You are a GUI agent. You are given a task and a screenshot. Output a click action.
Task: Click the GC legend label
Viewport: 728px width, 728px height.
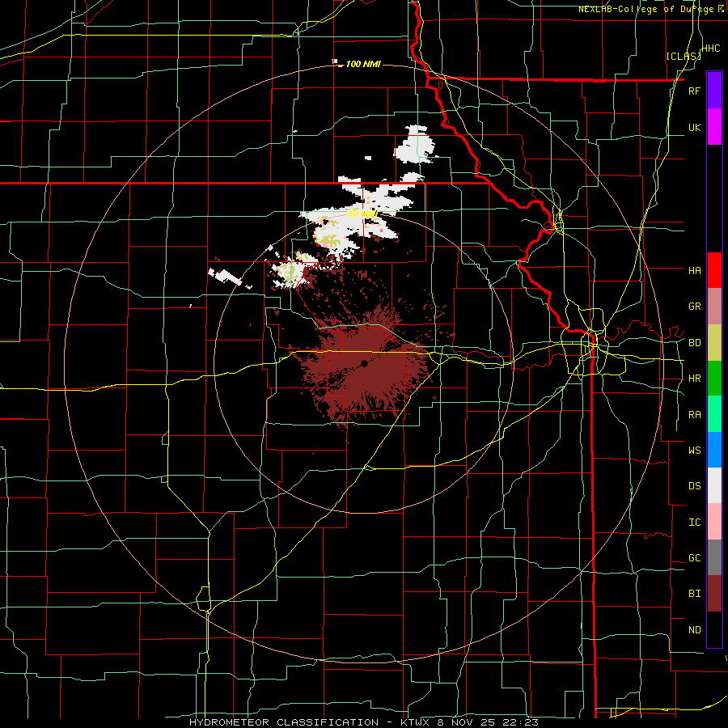tap(694, 558)
